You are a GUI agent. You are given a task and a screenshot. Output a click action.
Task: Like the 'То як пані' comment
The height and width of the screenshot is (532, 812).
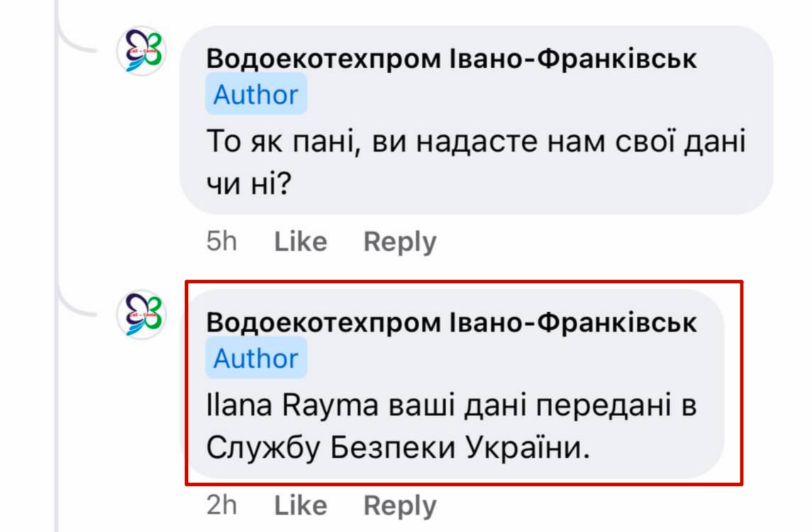pos(301,242)
